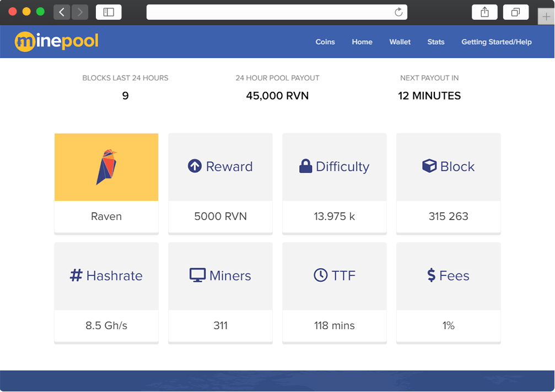Click the Difficulty card heading

click(x=343, y=166)
